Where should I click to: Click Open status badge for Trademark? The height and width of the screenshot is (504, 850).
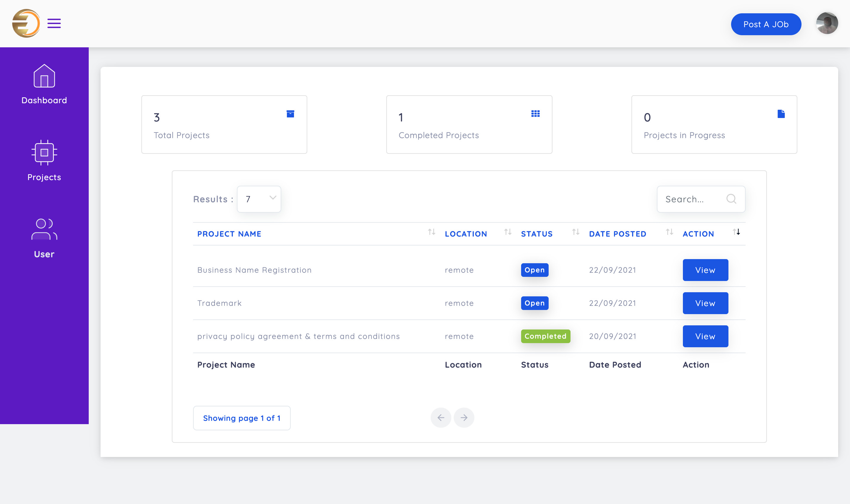[534, 303]
